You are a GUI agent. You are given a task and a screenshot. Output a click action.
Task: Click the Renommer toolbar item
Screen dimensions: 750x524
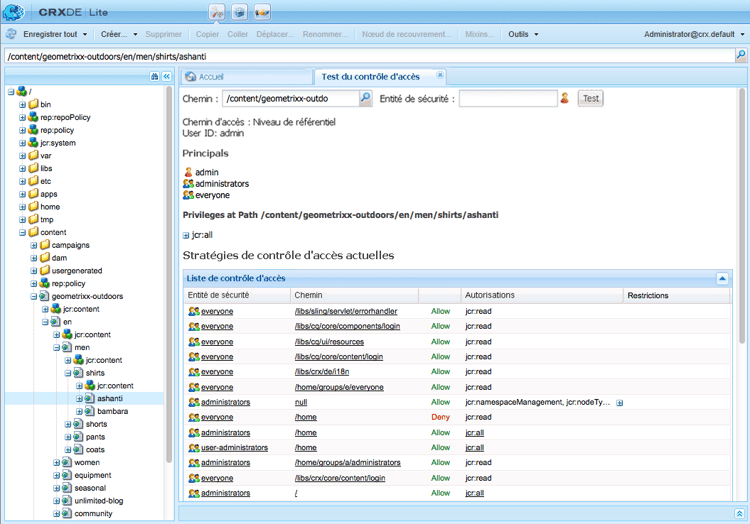pyautogui.click(x=325, y=34)
